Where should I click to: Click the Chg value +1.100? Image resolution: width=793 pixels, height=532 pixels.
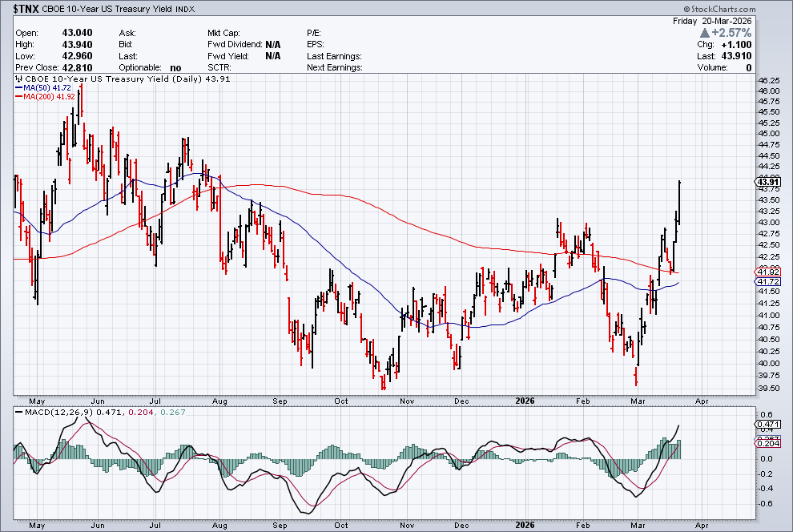[736, 45]
